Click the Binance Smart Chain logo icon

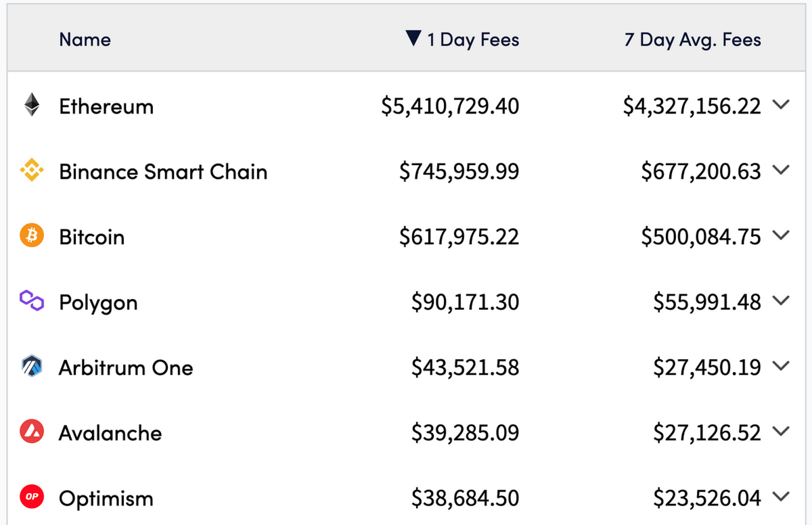[x=32, y=171]
